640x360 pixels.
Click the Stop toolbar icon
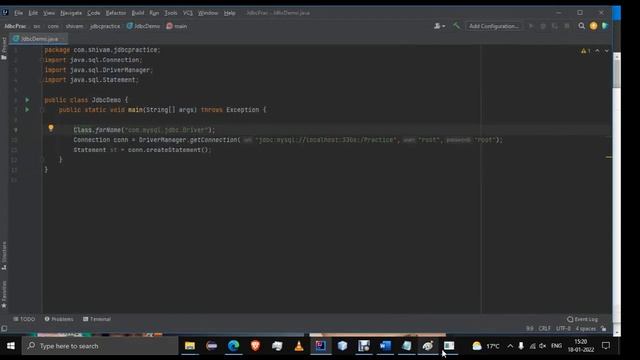click(567, 26)
